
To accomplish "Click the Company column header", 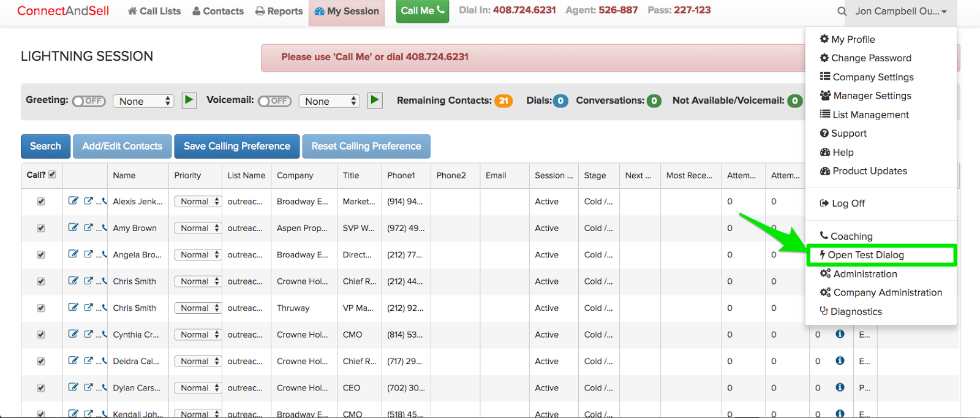I will pos(295,175).
